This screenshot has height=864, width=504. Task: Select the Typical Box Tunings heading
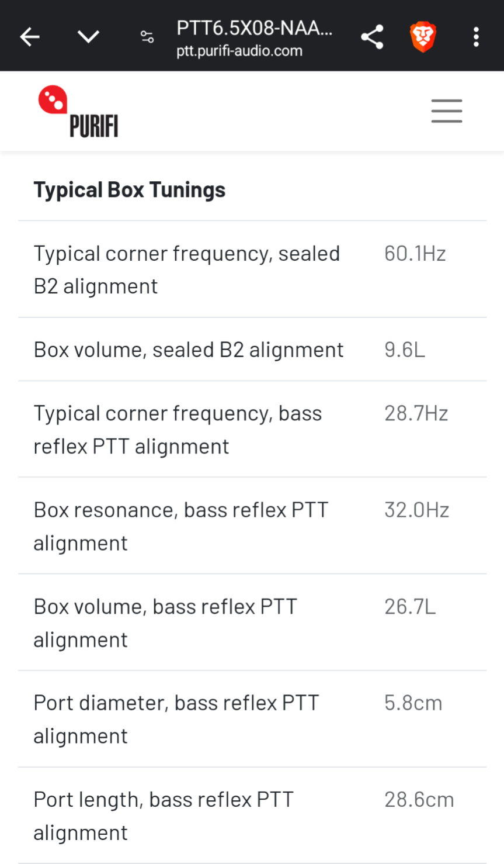click(x=130, y=190)
